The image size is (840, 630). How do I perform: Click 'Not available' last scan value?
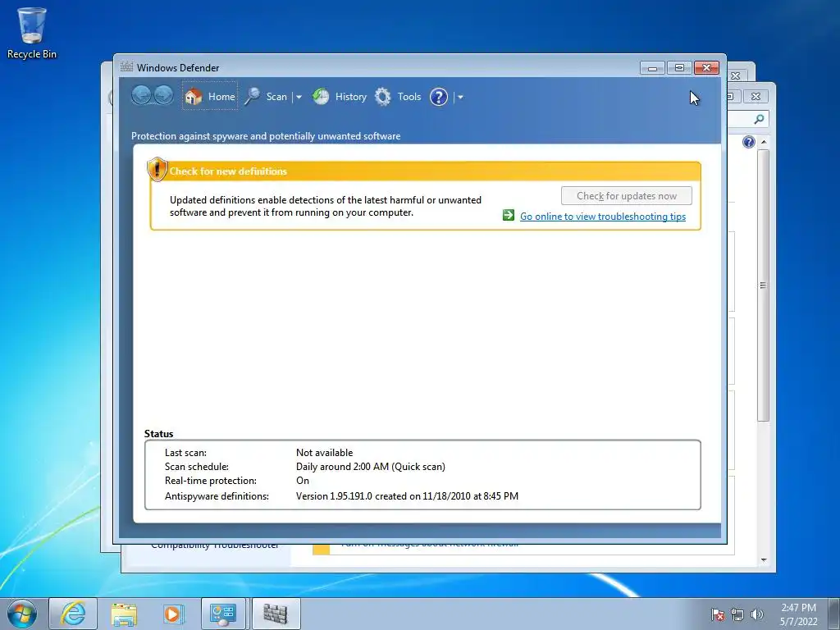point(324,453)
